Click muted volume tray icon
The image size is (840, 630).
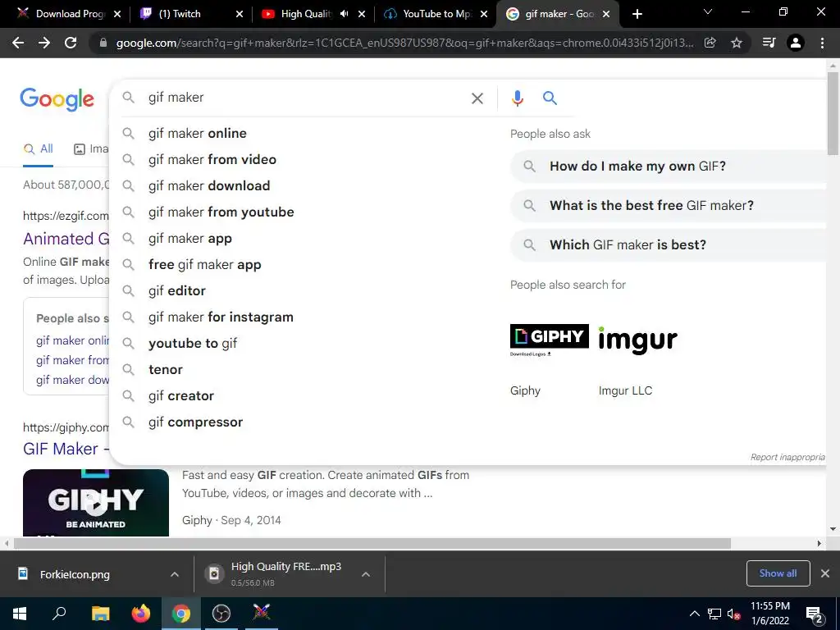coord(733,614)
